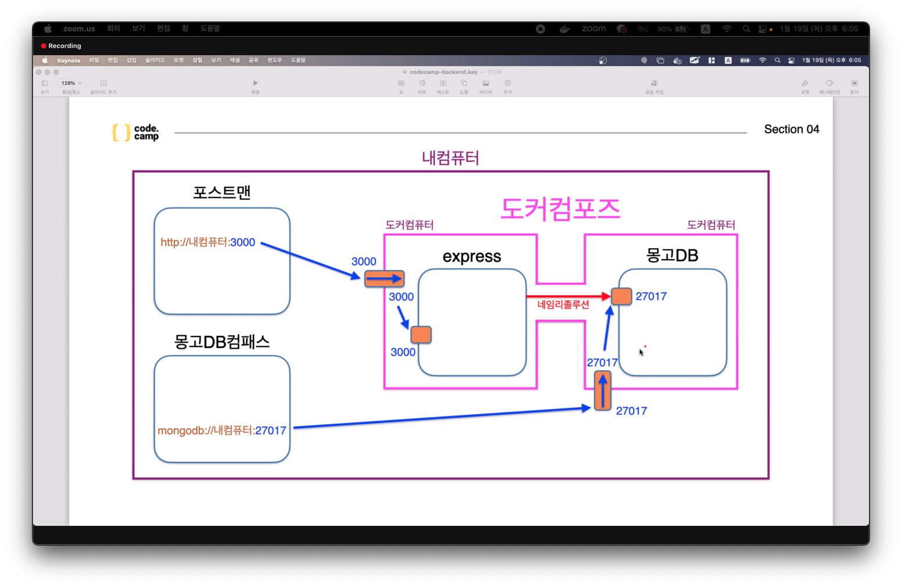Viewport: 902px width, 588px height.
Task: Open the 공유 menu in Keynote
Action: [253, 60]
